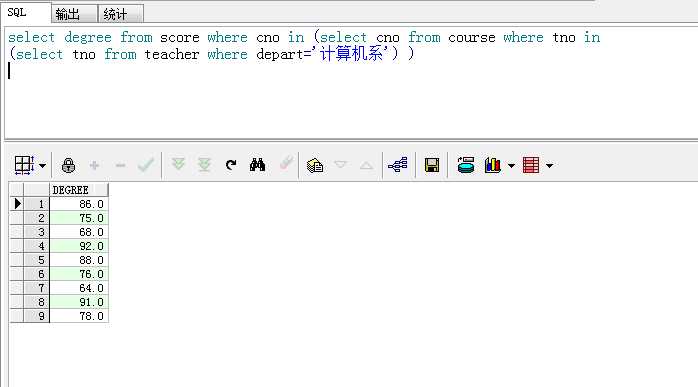Click the insert record plus icon
Screen dimensions: 698x387
(94, 166)
